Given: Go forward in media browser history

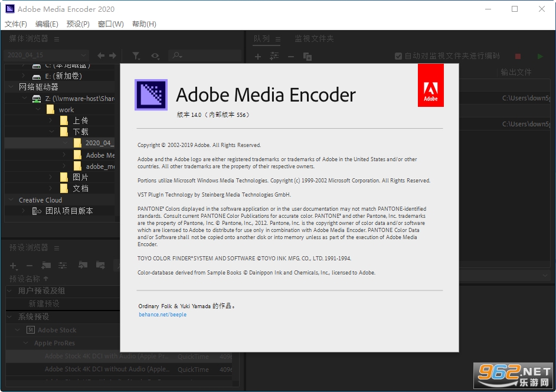Looking at the screenshot, I should pos(113,55).
